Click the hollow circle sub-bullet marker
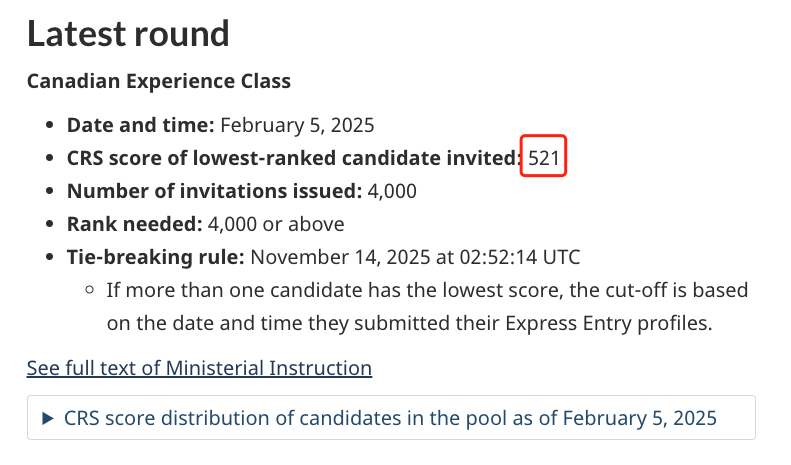 point(90,290)
